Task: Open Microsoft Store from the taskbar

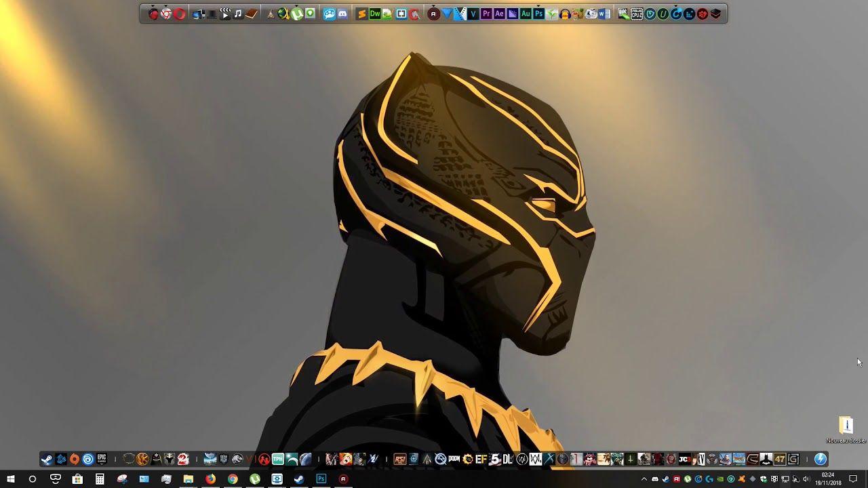Action: 77,479
